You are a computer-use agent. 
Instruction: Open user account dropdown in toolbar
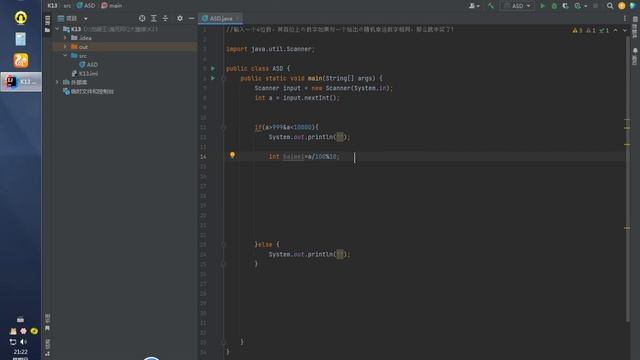474,6
